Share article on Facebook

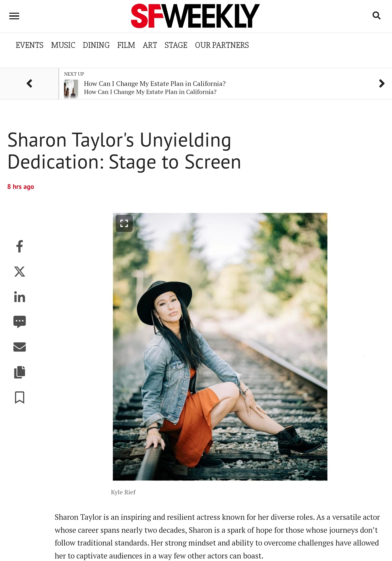[19, 246]
